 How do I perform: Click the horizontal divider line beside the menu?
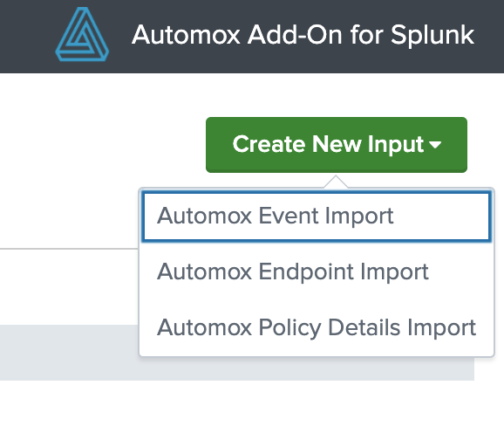[69, 249]
